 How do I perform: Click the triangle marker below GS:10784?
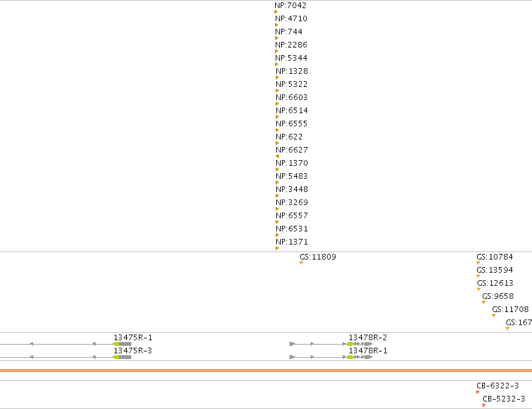point(478,263)
